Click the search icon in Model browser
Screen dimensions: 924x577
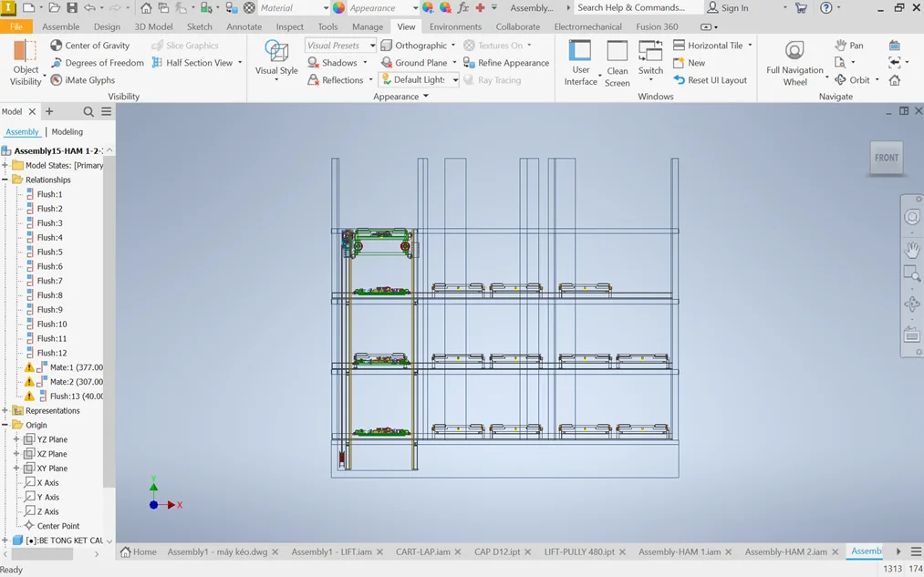[88, 111]
